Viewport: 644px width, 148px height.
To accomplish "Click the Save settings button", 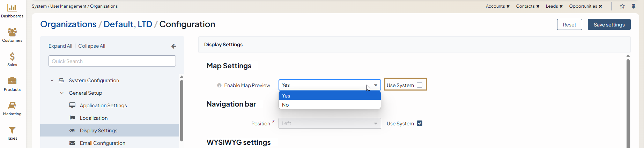I will click(609, 25).
